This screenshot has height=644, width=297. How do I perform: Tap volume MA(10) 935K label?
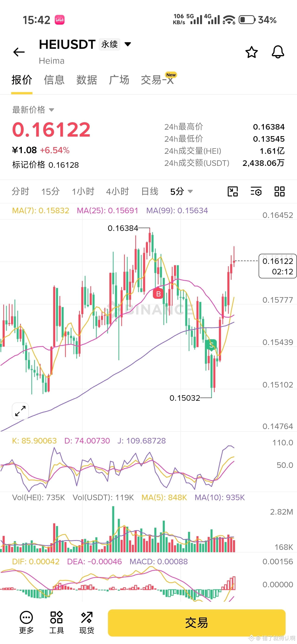220,497
